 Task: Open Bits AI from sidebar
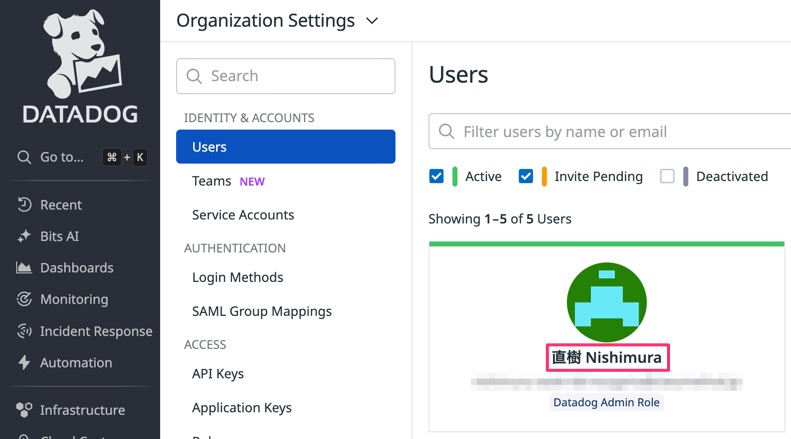[x=60, y=236]
